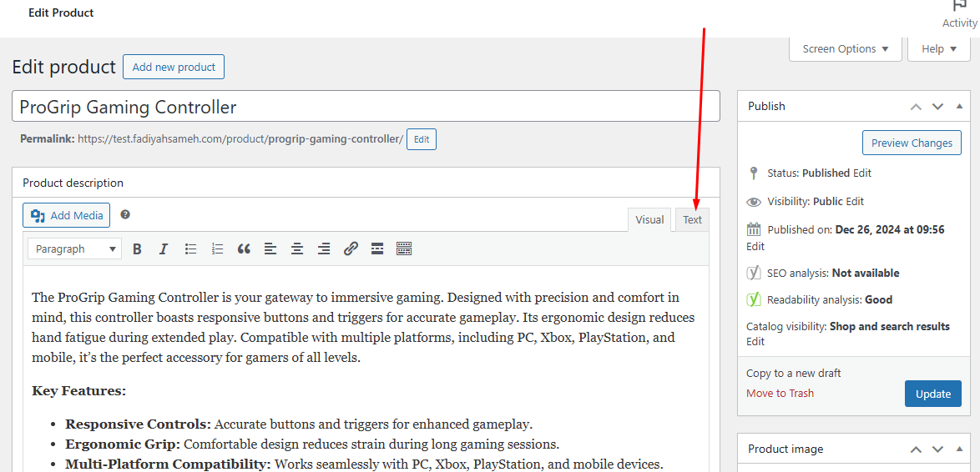
Task: Switch to the Text editor tab
Action: pos(692,220)
